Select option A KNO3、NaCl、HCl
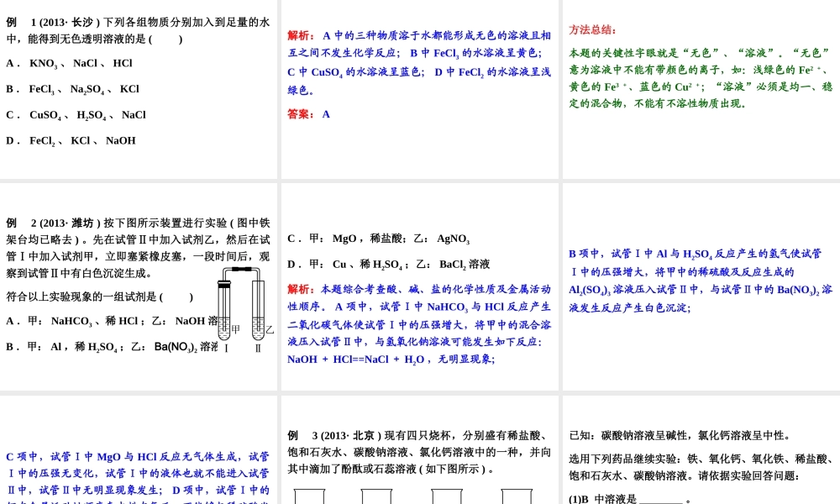This screenshot has width=840, height=504. click(x=69, y=63)
